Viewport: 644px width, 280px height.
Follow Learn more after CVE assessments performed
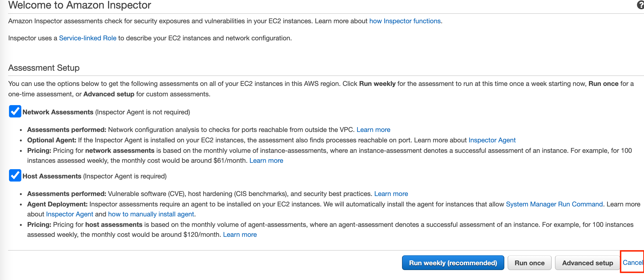coord(391,194)
